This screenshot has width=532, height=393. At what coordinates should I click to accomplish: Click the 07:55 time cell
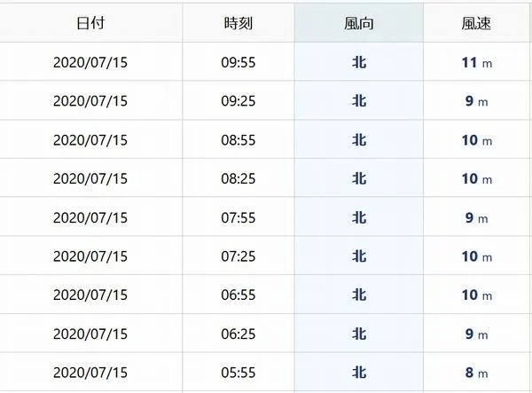point(239,218)
